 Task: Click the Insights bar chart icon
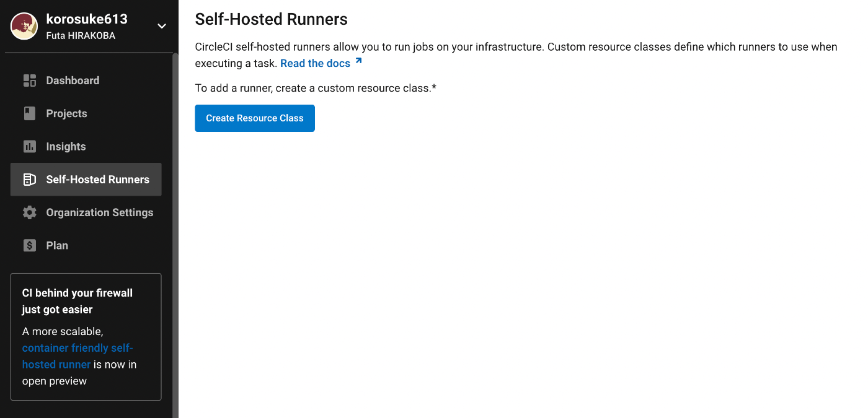(x=30, y=146)
